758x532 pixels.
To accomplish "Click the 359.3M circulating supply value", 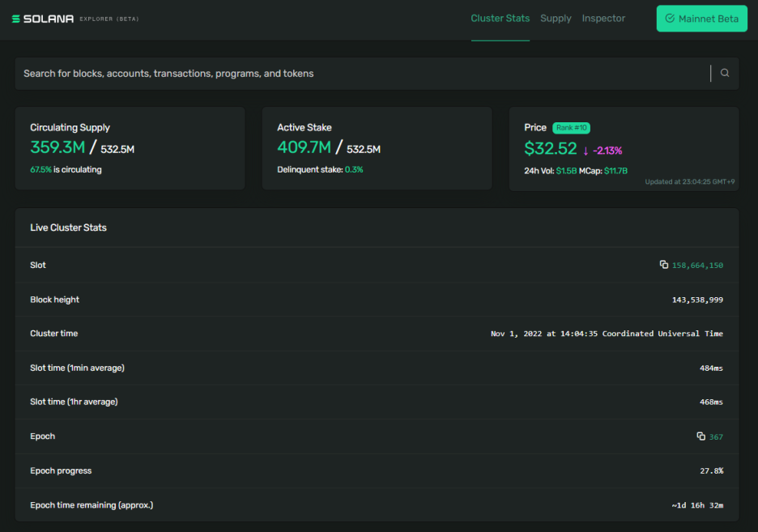I will (x=57, y=147).
